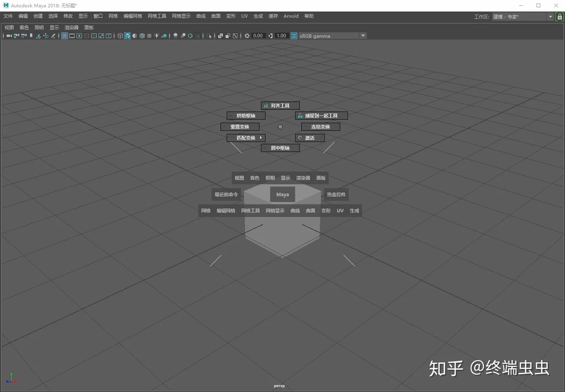The height and width of the screenshot is (392, 565).
Task: Open the 修改 menu in menu bar
Action: pos(68,16)
